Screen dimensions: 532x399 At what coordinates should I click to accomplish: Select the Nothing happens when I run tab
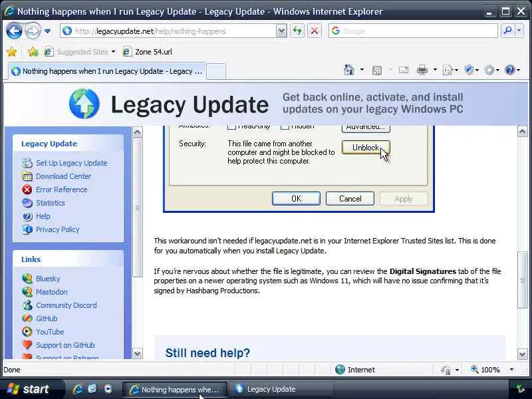(x=107, y=71)
